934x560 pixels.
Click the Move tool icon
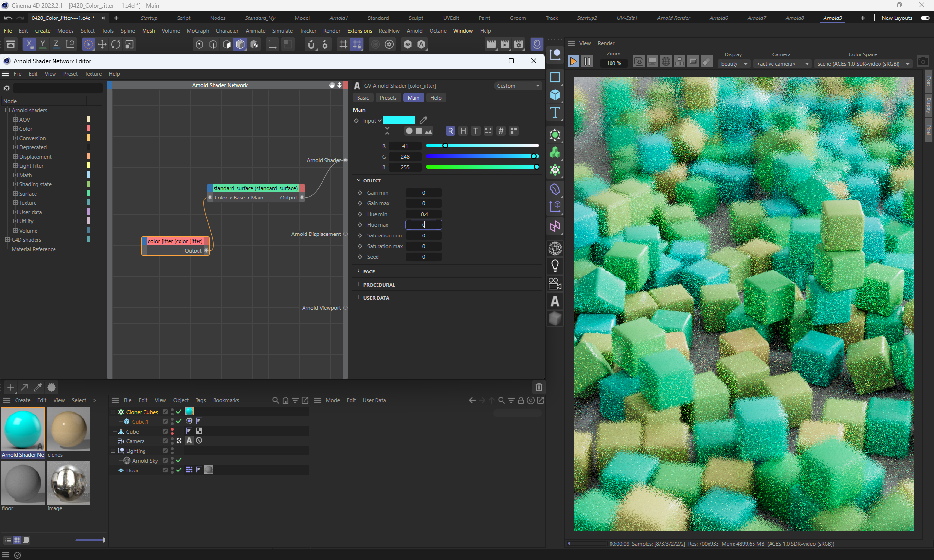[x=102, y=44]
